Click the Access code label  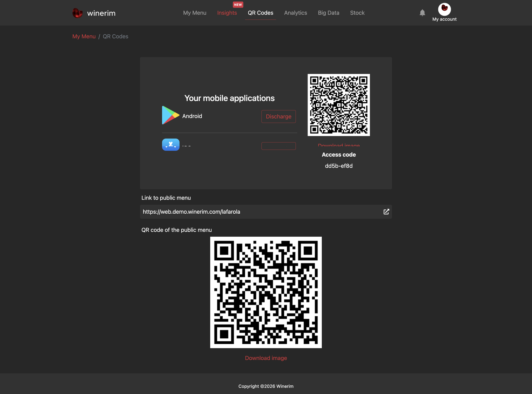point(339,154)
